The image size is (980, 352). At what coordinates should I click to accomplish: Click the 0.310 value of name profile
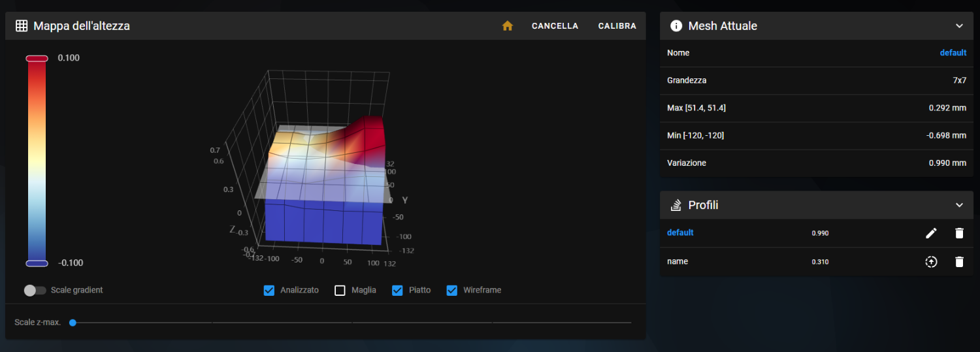(x=820, y=262)
